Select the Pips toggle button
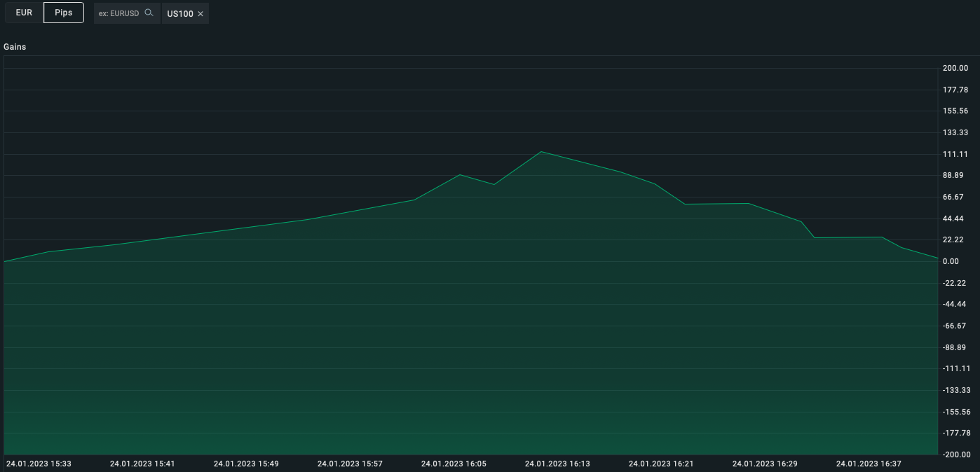The width and height of the screenshot is (980, 472). 64,13
